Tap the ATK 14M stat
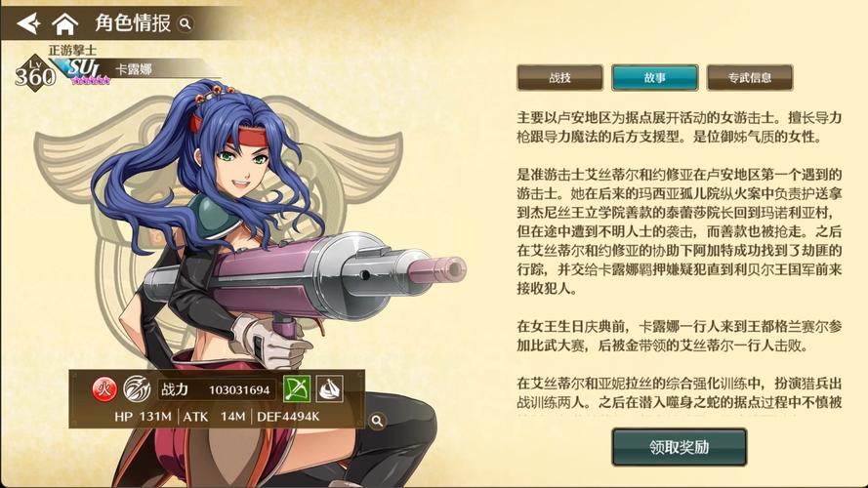 [214, 417]
